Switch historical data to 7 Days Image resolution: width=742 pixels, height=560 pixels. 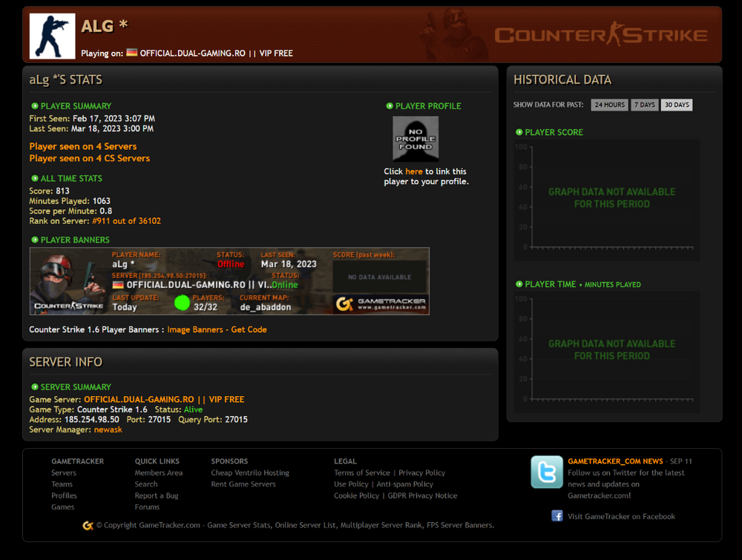[644, 105]
